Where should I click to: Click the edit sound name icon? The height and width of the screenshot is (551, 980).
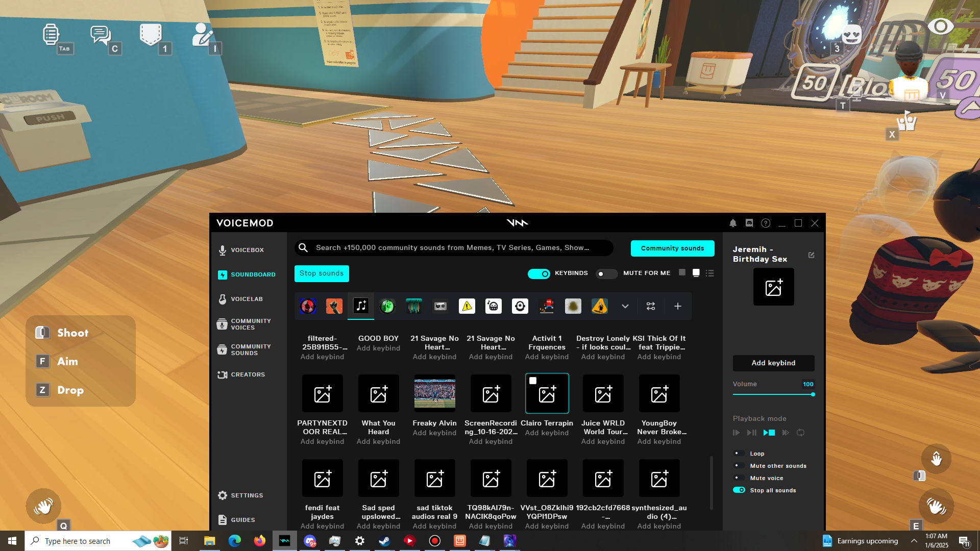click(x=812, y=255)
